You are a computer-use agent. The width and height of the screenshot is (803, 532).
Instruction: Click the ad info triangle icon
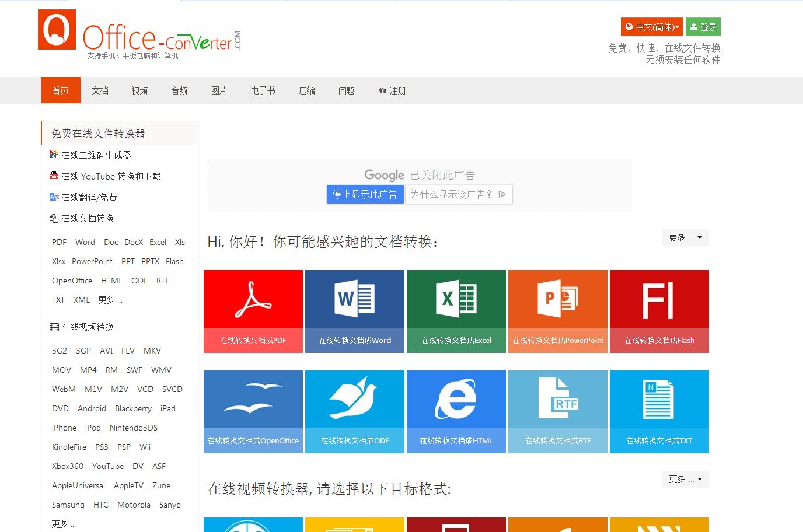[x=502, y=194]
